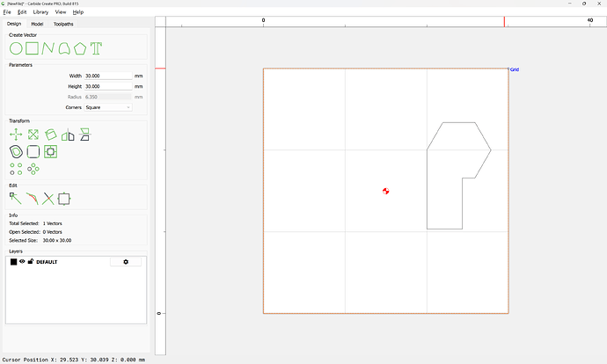The image size is (607, 364).
Task: Click the 'Open Selected: 0 Vectors' text
Action: pos(35,232)
